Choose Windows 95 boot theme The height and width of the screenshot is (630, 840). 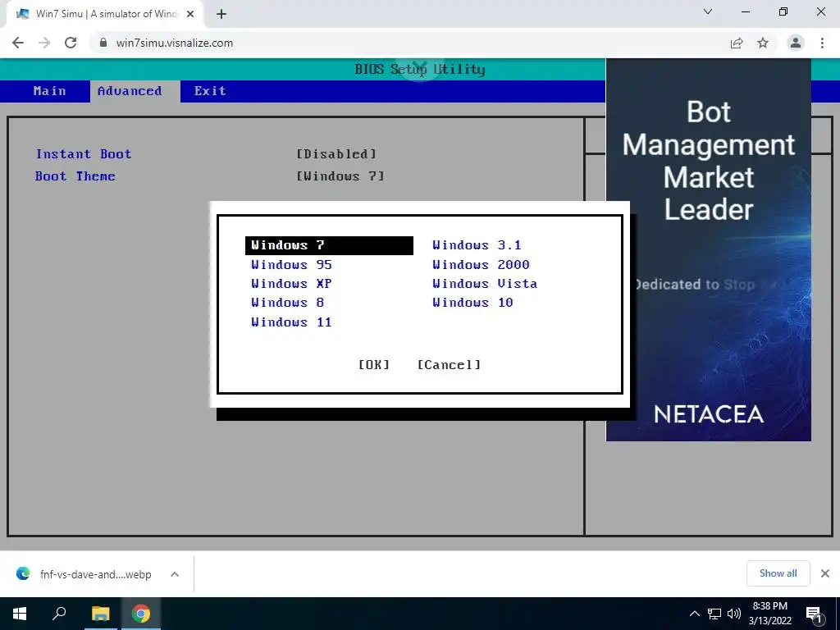[291, 265]
